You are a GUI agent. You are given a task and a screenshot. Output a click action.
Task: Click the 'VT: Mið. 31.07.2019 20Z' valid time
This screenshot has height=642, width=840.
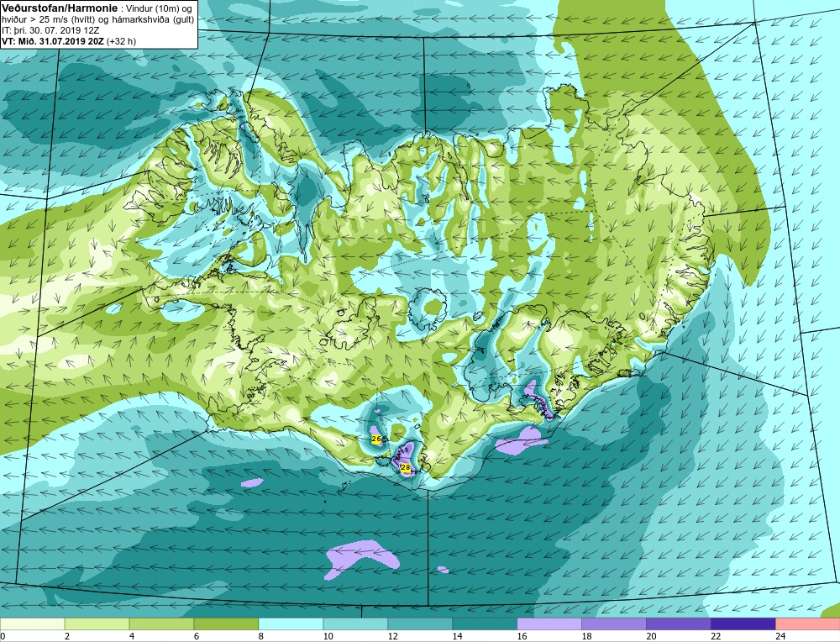point(53,40)
